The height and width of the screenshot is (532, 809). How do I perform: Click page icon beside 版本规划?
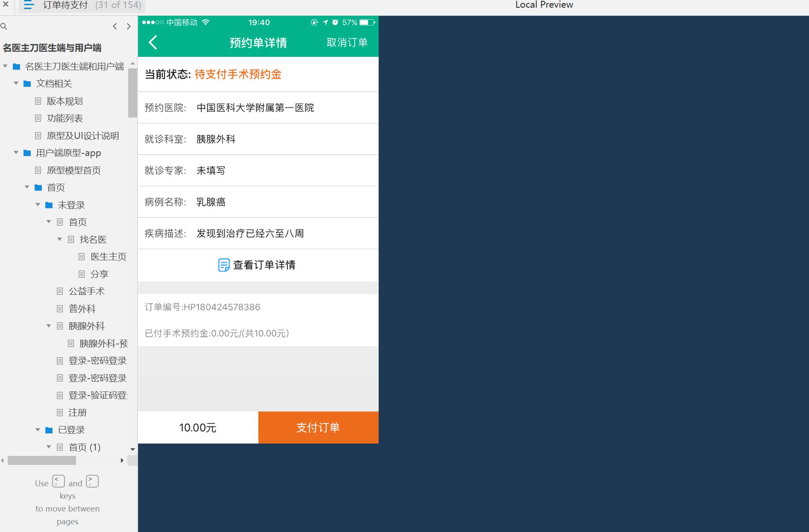38,101
